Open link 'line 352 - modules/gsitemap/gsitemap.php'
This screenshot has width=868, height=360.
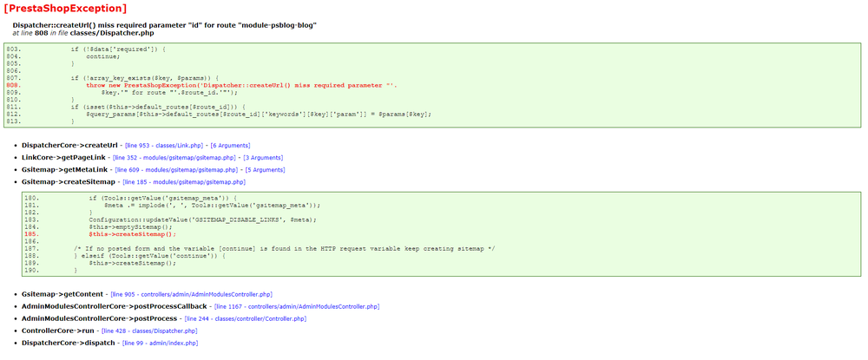(174, 158)
